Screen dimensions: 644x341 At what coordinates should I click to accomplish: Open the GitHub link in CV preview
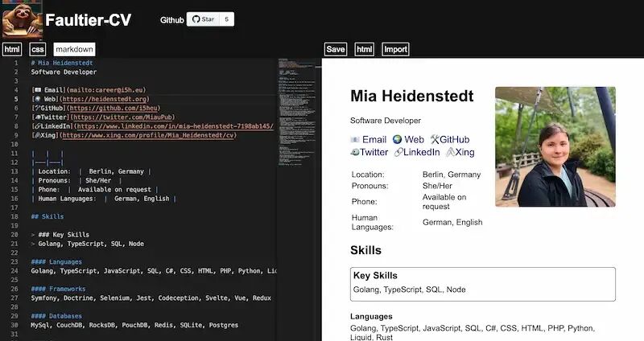click(455, 139)
